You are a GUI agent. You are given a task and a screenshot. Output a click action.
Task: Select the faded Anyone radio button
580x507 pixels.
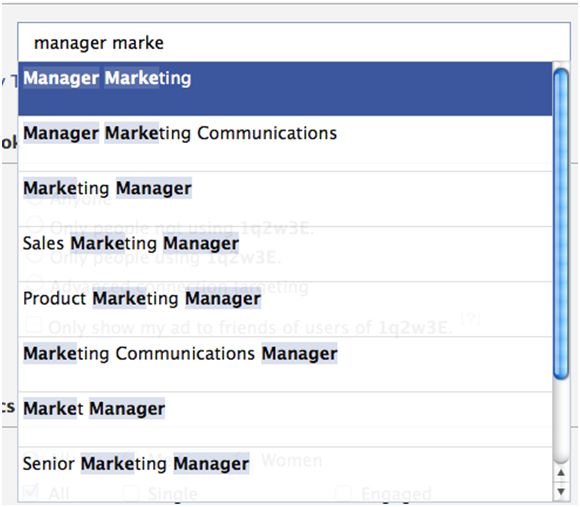pos(34,200)
